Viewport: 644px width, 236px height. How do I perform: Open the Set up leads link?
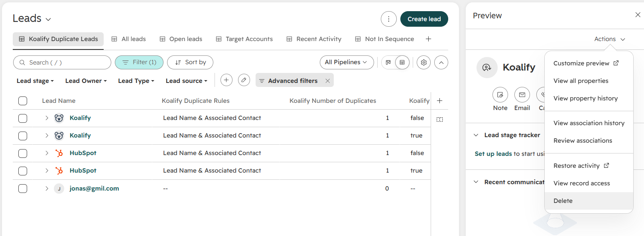pyautogui.click(x=493, y=153)
